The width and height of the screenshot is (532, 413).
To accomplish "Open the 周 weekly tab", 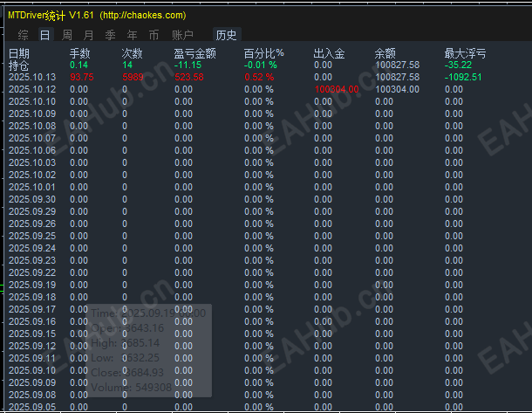I will tap(67, 35).
